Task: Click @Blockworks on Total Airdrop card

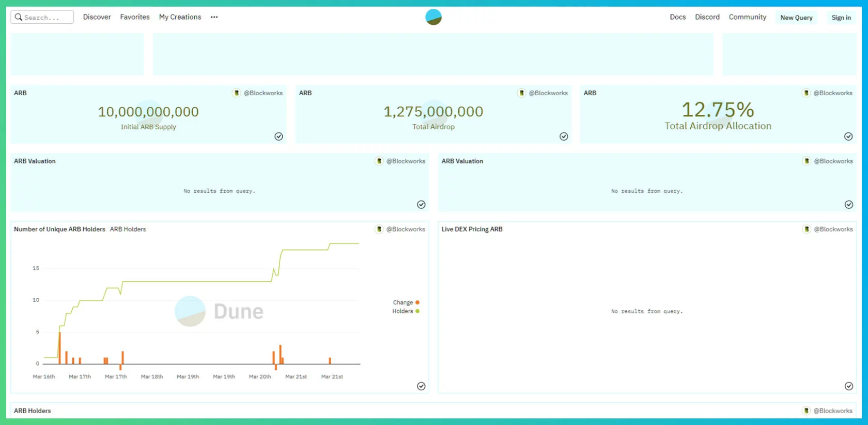Action: (548, 93)
